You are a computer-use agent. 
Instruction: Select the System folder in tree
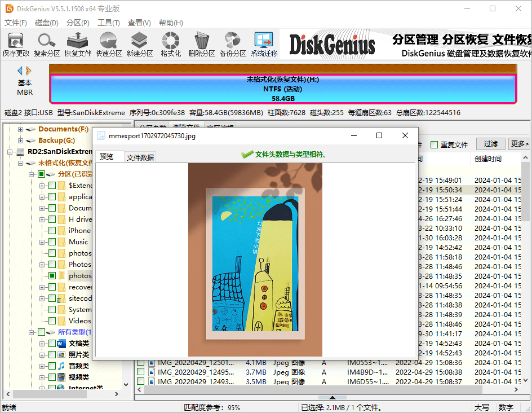(x=80, y=310)
